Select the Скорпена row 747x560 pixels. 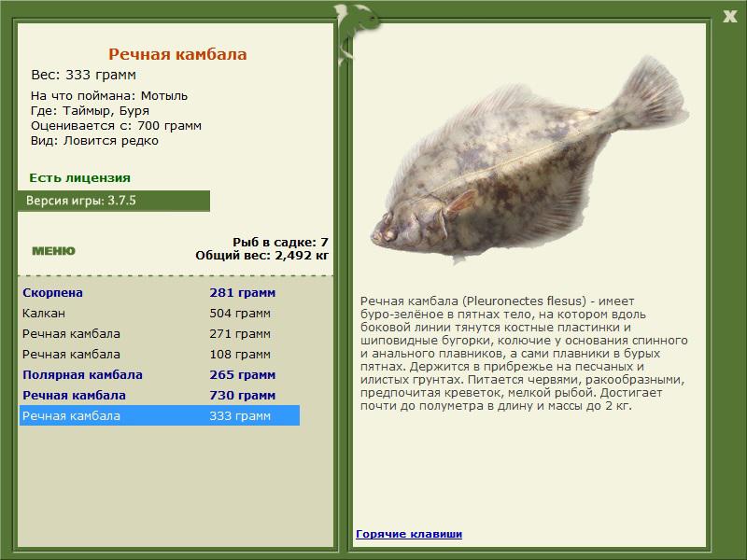(x=159, y=292)
